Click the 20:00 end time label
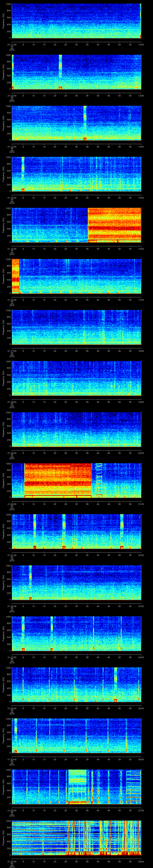This screenshot has width=153, height=868. click(141, 453)
